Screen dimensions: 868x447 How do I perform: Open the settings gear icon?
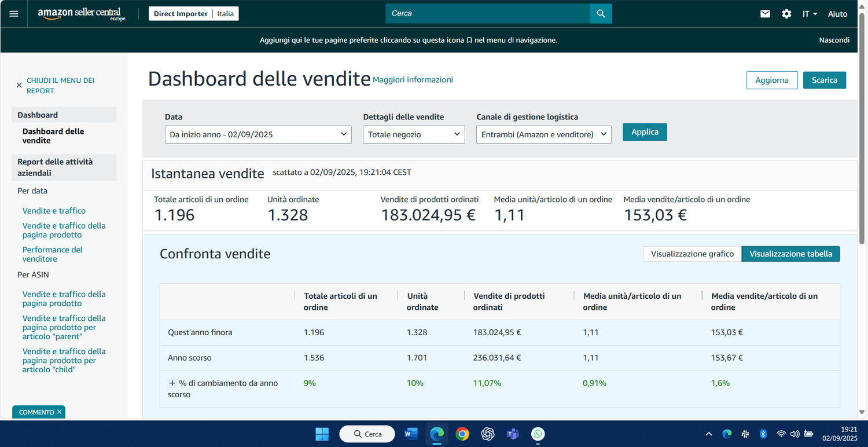pyautogui.click(x=786, y=14)
